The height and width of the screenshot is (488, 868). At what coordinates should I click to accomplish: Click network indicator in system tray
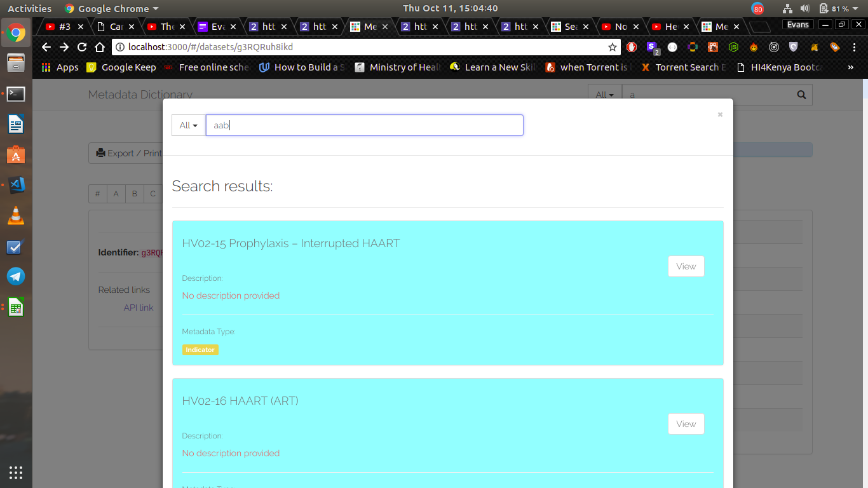(x=787, y=8)
